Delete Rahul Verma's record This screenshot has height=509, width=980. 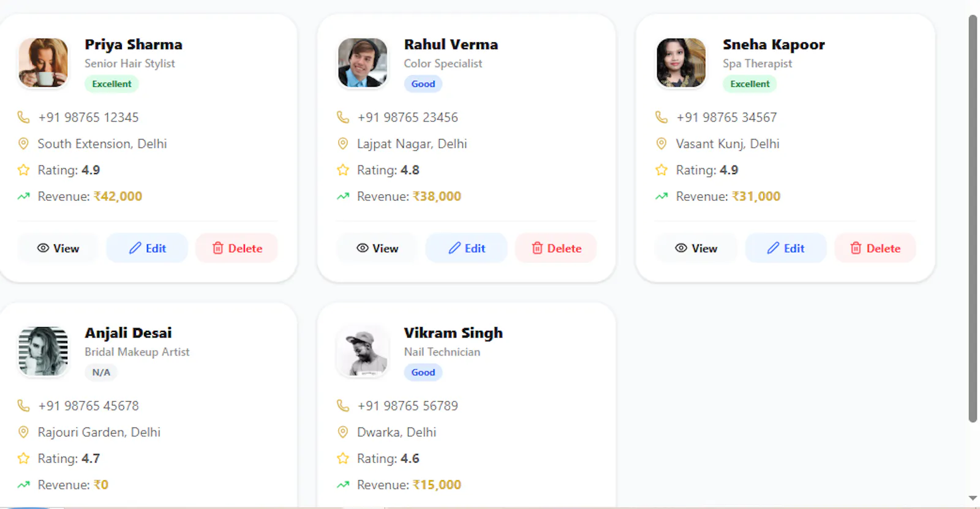[x=556, y=248]
